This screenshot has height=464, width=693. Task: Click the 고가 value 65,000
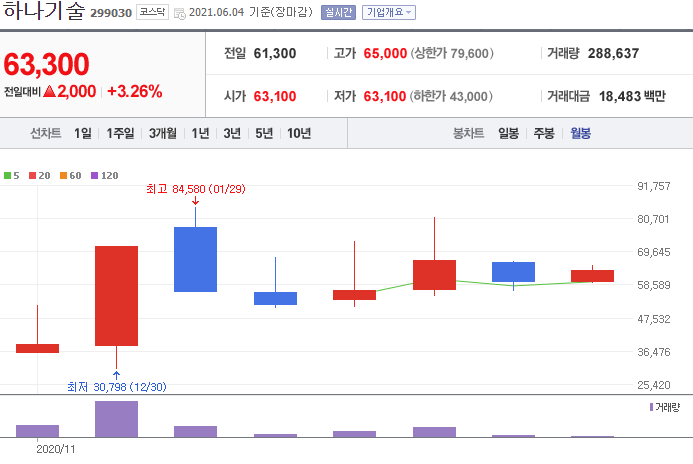(x=385, y=53)
